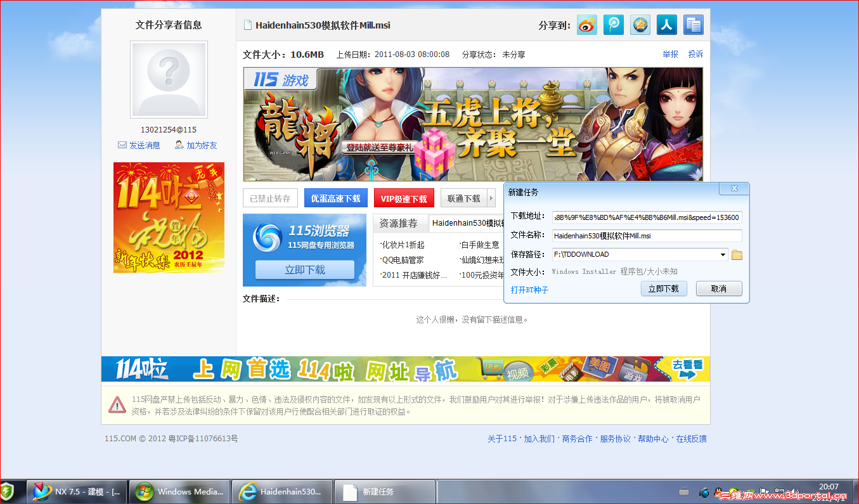Close the 新建任务 dialog
This screenshot has height=504, width=859.
point(734,189)
